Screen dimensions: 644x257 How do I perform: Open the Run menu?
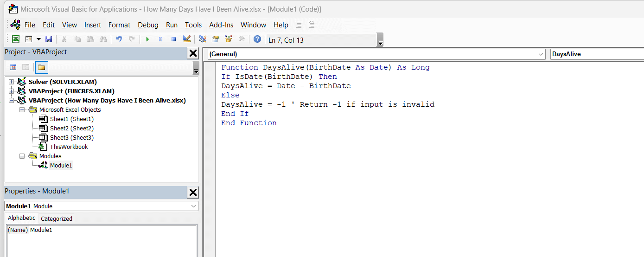[x=172, y=25]
